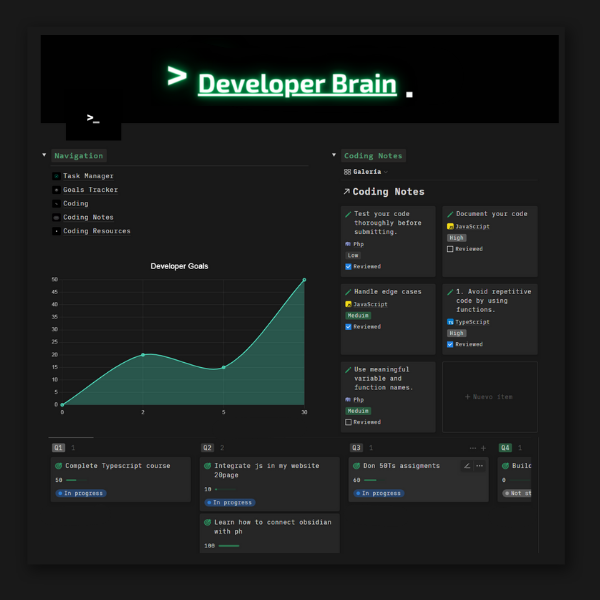This screenshot has width=600, height=600.
Task: Open three-dot menu on Q3 card
Action: [x=479, y=466]
